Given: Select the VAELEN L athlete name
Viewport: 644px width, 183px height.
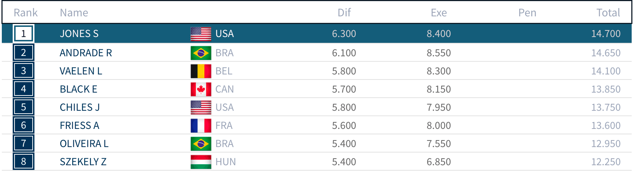Looking at the screenshot, I should click(81, 71).
